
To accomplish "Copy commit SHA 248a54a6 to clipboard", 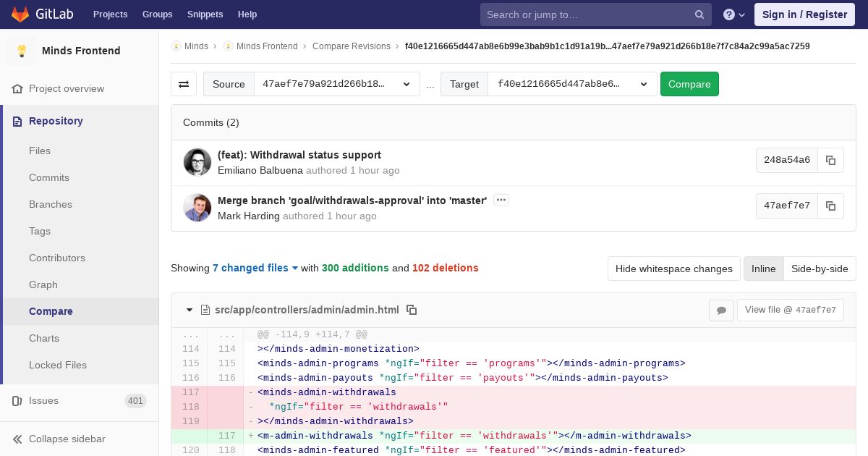I will 830,160.
